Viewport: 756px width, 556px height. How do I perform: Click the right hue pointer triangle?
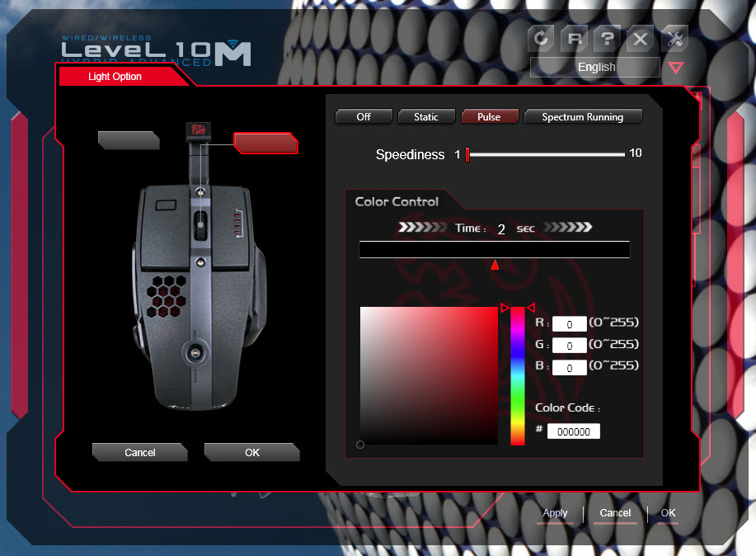pos(531,308)
